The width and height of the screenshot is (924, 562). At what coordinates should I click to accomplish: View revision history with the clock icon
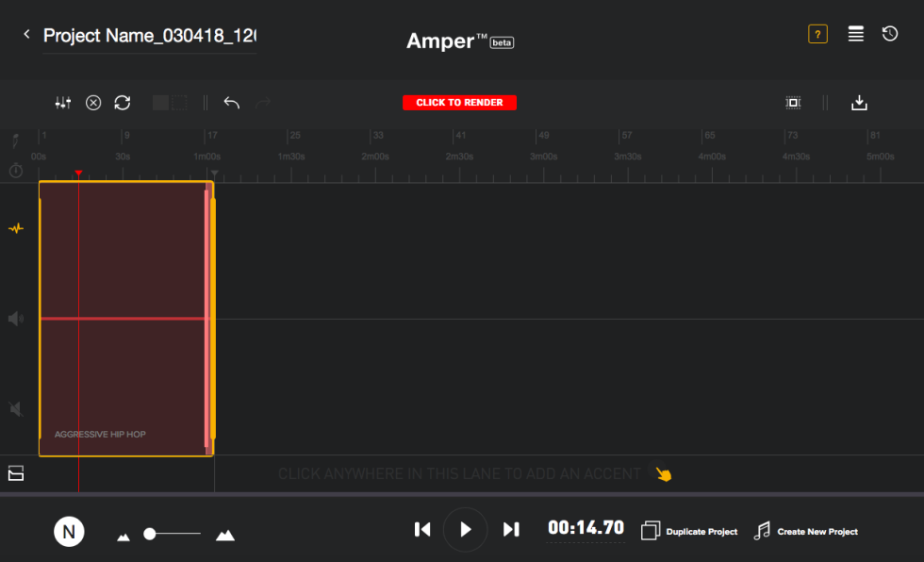889,33
